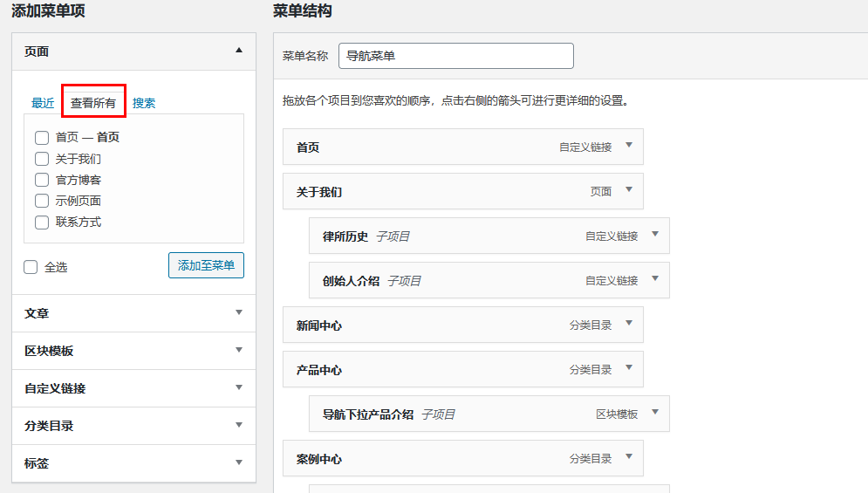The height and width of the screenshot is (493, 868).
Task: Expand the 文章 panel arrow
Action: click(238, 312)
